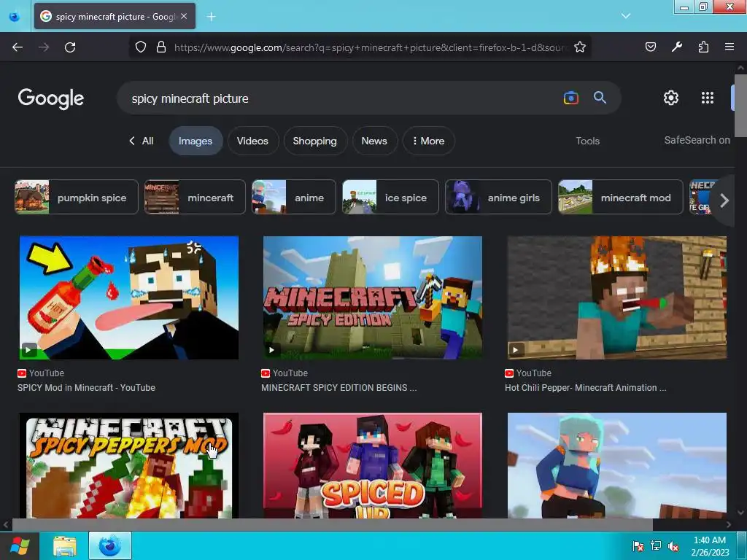747x560 pixels.
Task: Click 'MINECRAFT SPICY EDITION BEGINS' link
Action: [338, 388]
